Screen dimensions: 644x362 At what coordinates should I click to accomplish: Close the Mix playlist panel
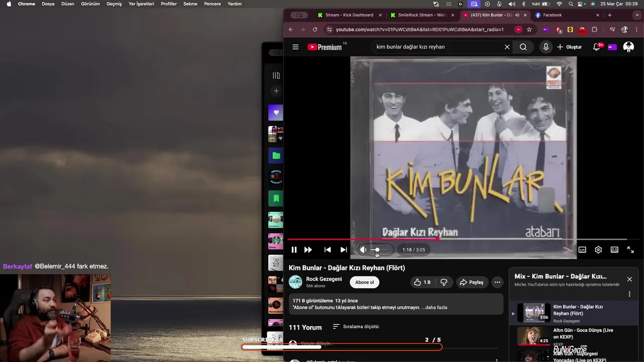(629, 279)
